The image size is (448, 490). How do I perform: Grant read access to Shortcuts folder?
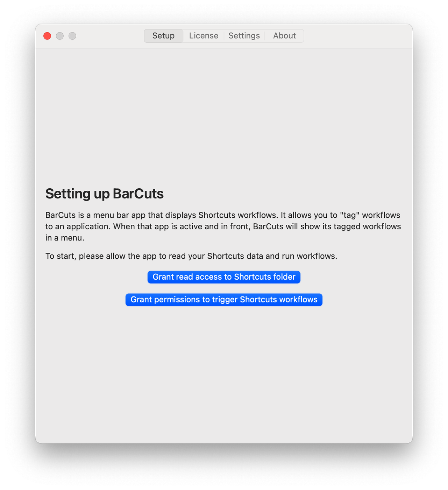(x=224, y=277)
